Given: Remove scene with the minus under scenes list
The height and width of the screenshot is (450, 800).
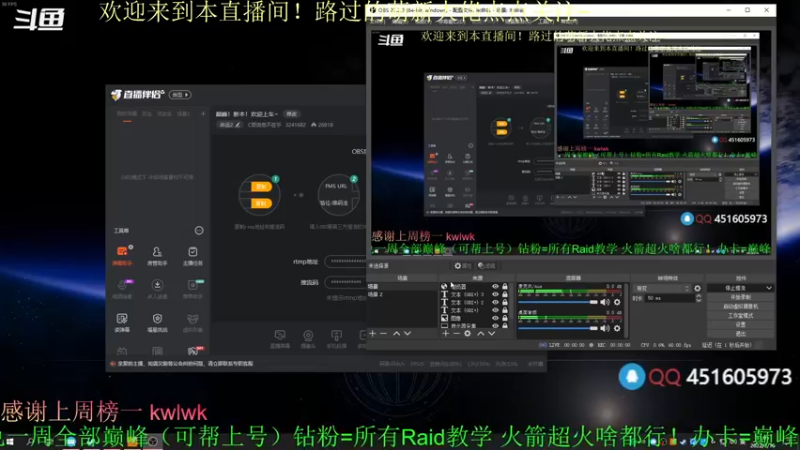Looking at the screenshot, I should click(x=383, y=333).
